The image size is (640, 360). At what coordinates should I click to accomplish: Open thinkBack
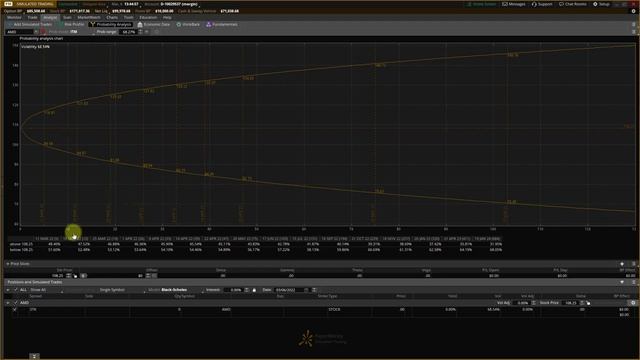pyautogui.click(x=188, y=24)
